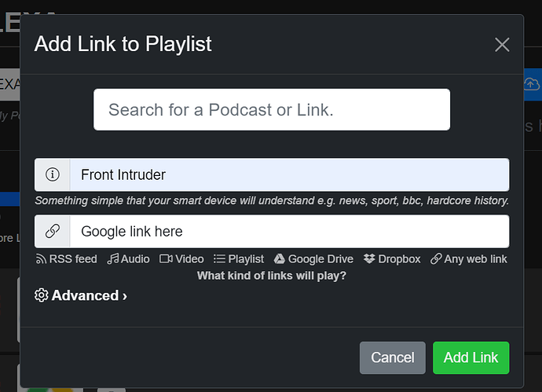Close the Add Link to Playlist dialog
The height and width of the screenshot is (392, 542).
click(x=502, y=45)
